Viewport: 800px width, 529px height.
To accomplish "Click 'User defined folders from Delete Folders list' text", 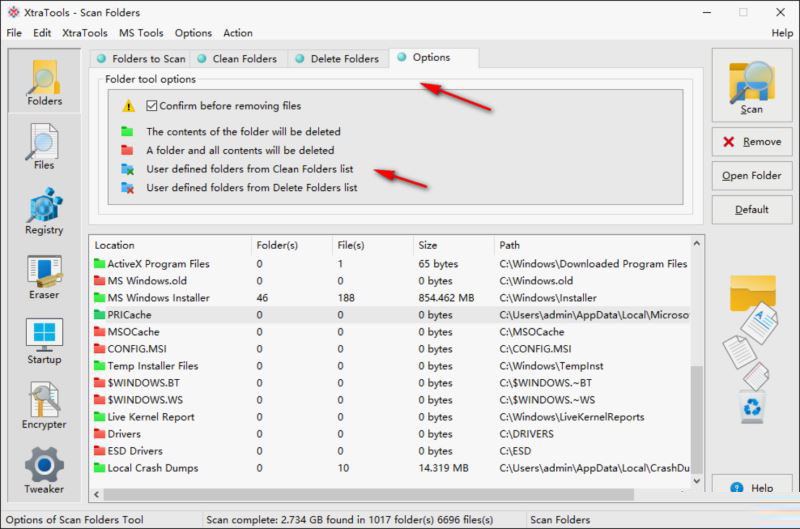I will point(252,188).
